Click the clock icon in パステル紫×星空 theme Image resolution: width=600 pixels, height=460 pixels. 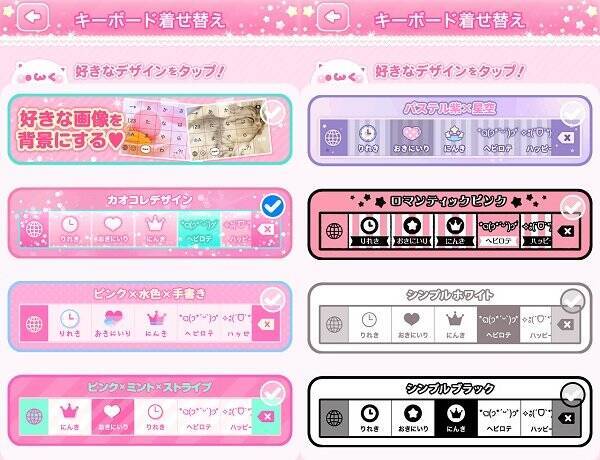pyautogui.click(x=368, y=133)
